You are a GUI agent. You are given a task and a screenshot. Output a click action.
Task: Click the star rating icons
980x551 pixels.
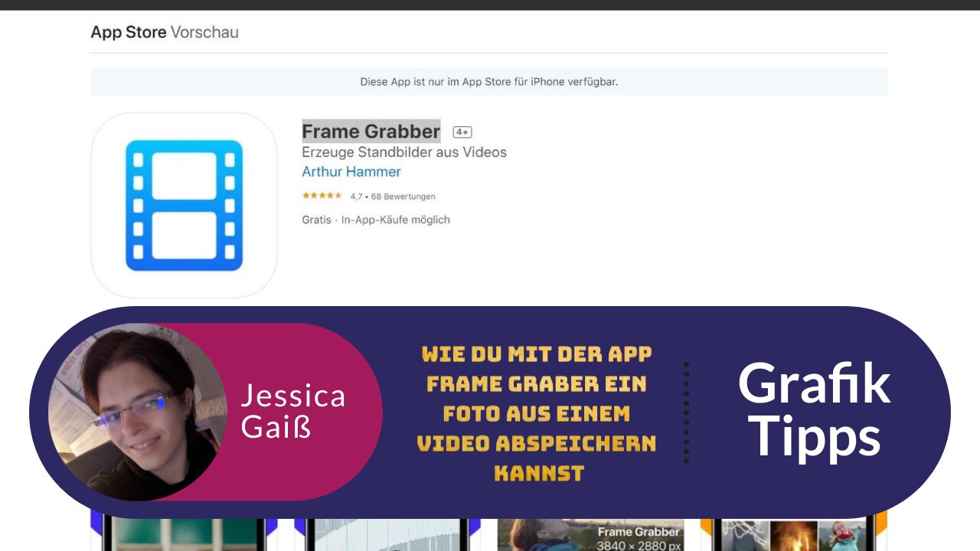(x=322, y=196)
